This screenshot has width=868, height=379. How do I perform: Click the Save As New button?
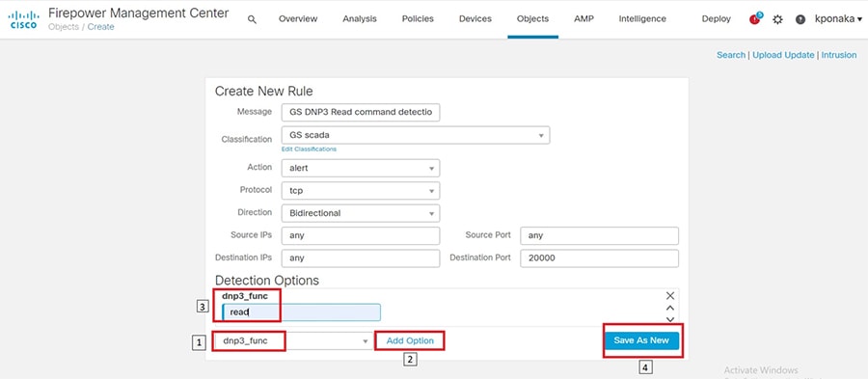tap(642, 340)
